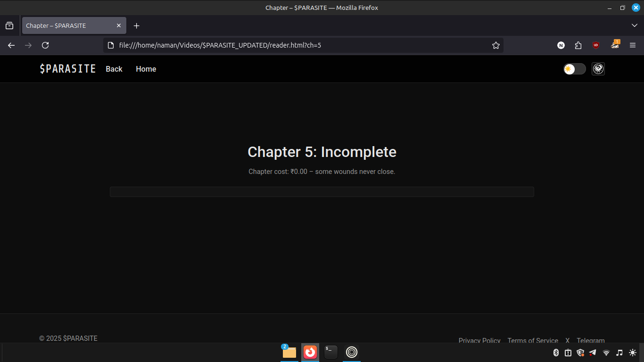644x362 pixels.
Task: Open the brightness sun tray icon
Action: coord(633,353)
